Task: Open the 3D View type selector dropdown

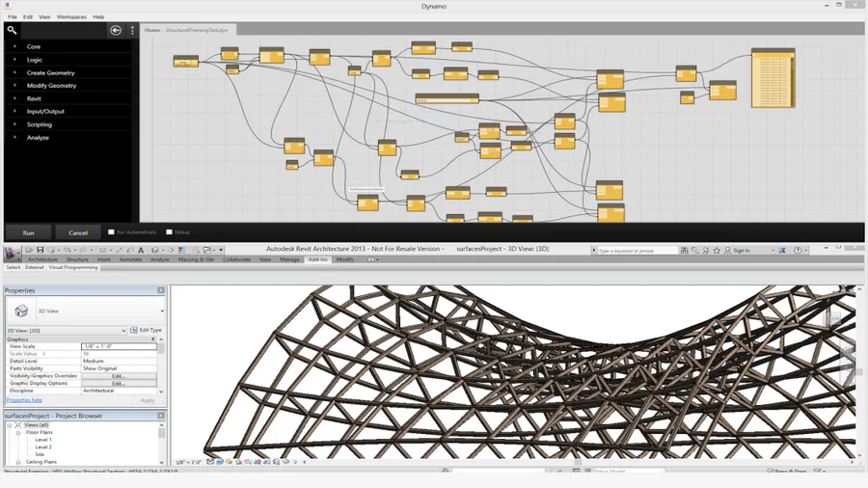Action: click(162, 311)
